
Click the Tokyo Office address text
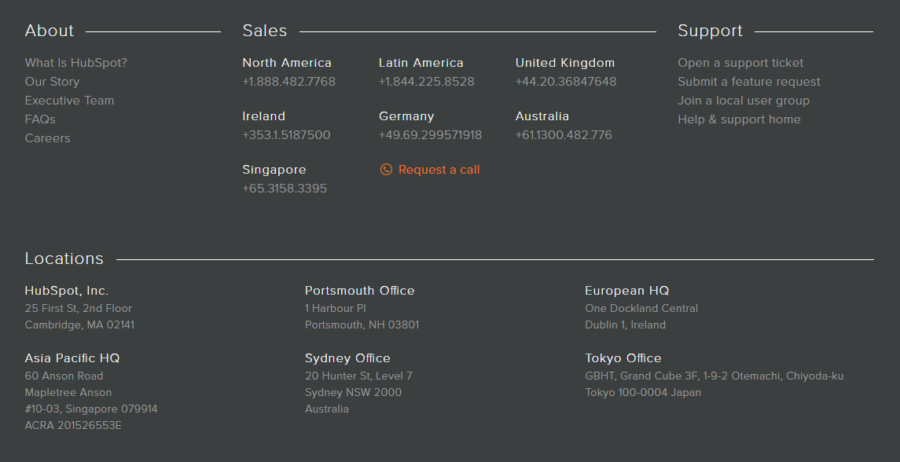(714, 377)
